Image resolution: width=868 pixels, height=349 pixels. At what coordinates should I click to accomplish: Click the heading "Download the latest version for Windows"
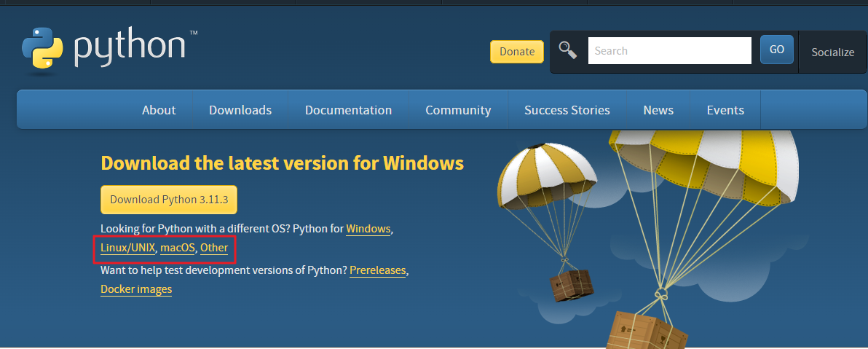[x=283, y=163]
